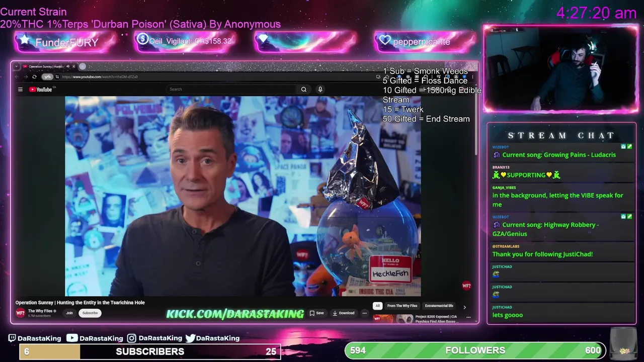Click the Join membership button
Screen dimensions: 644x362
[69, 313]
